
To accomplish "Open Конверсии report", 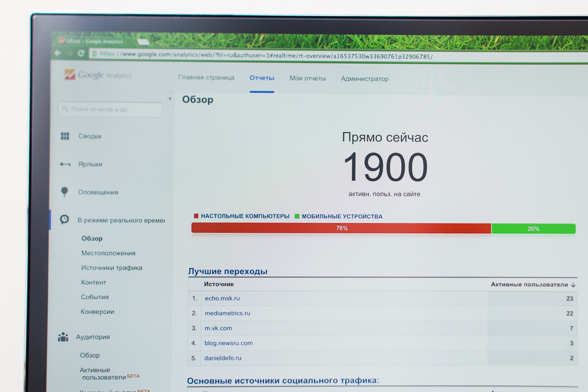I will pos(97,312).
